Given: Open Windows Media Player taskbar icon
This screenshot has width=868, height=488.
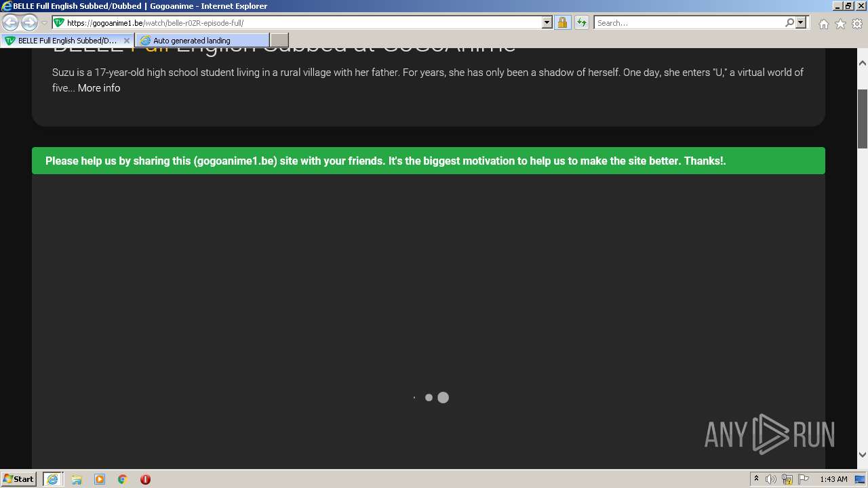Looking at the screenshot, I should pyautogui.click(x=100, y=479).
